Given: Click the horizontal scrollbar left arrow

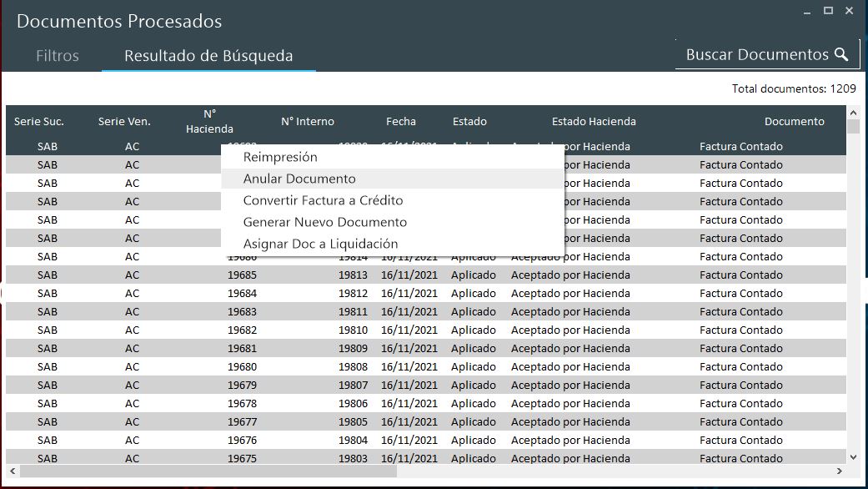Looking at the screenshot, I should coord(12,471).
